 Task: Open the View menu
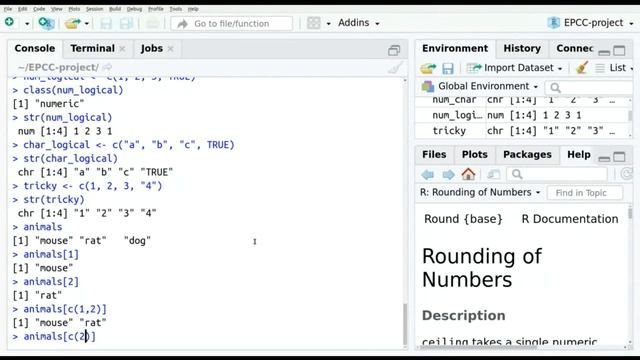pyautogui.click(x=57, y=9)
